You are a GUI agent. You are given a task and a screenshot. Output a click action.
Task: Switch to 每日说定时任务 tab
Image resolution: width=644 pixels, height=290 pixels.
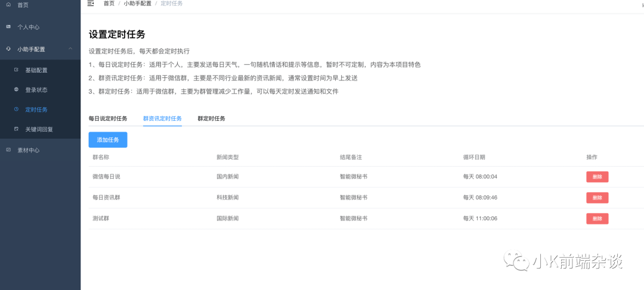tap(108, 119)
